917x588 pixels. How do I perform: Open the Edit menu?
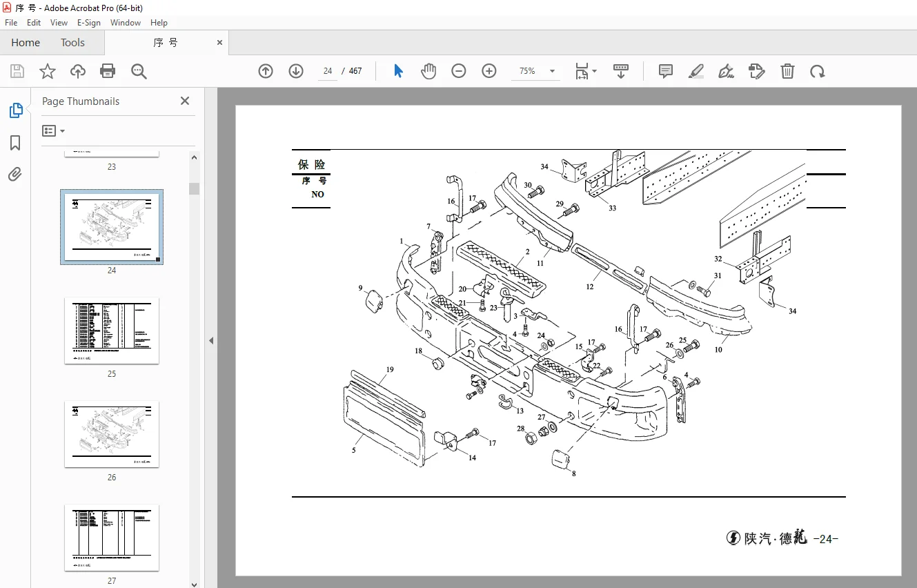(34, 23)
